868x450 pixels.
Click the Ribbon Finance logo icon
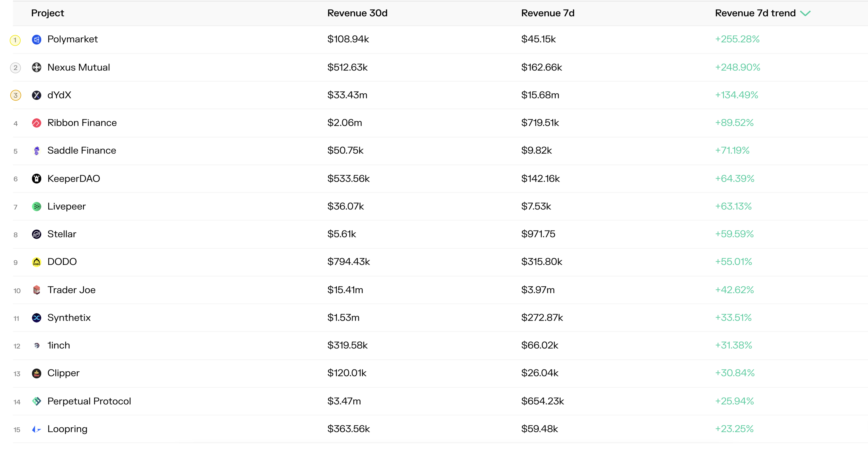[x=36, y=123]
